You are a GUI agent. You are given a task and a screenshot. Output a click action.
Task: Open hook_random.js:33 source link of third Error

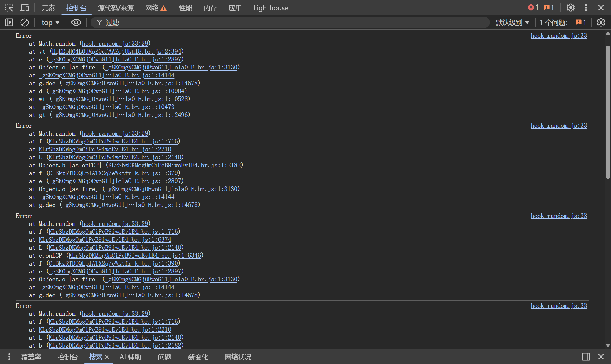coord(559,216)
